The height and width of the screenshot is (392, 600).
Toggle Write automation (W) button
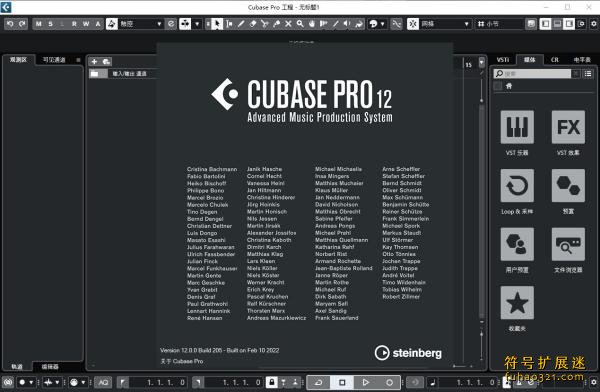click(86, 24)
